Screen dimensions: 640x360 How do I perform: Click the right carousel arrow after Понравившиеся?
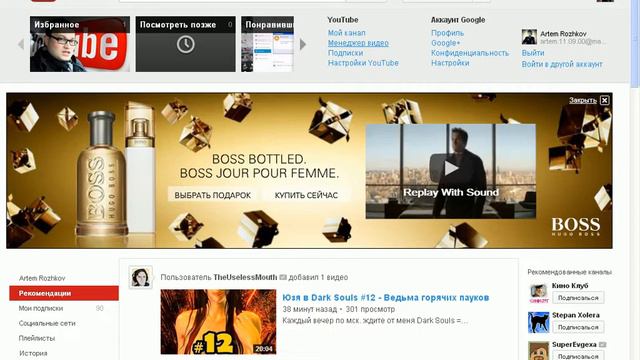click(x=303, y=44)
